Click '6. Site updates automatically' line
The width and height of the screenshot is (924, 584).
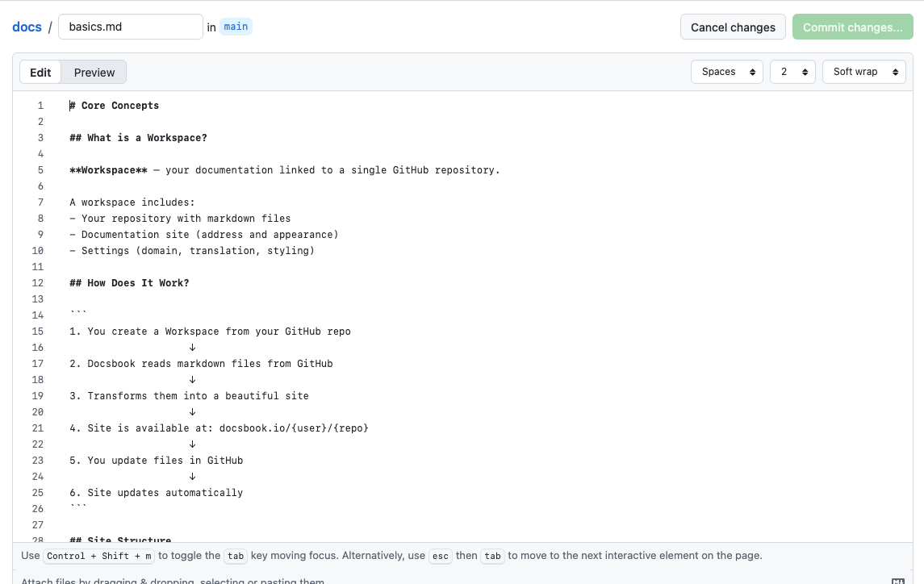pos(157,493)
